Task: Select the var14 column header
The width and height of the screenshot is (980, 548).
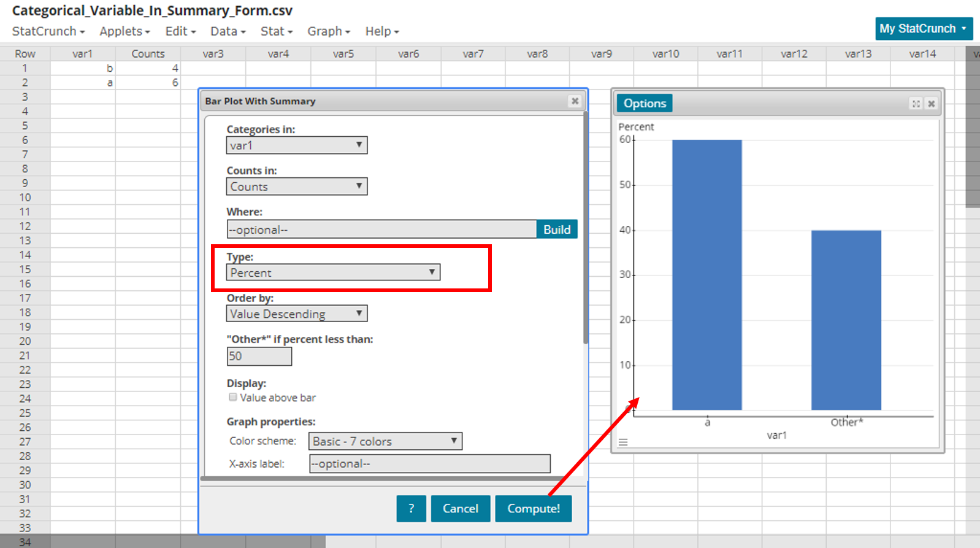Action: tap(922, 54)
